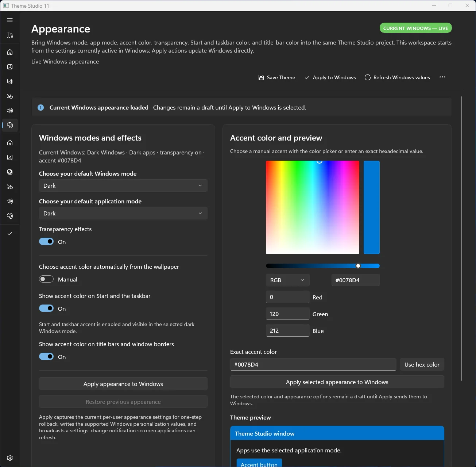Image resolution: width=476 pixels, height=467 pixels.
Task: Click the Red value field
Action: click(288, 297)
